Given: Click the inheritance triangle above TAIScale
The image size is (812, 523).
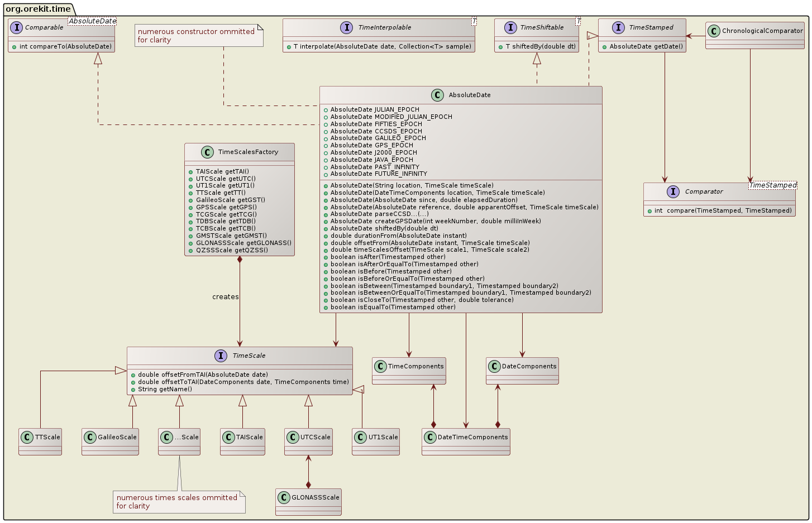Looking at the screenshot, I should pos(242,400).
